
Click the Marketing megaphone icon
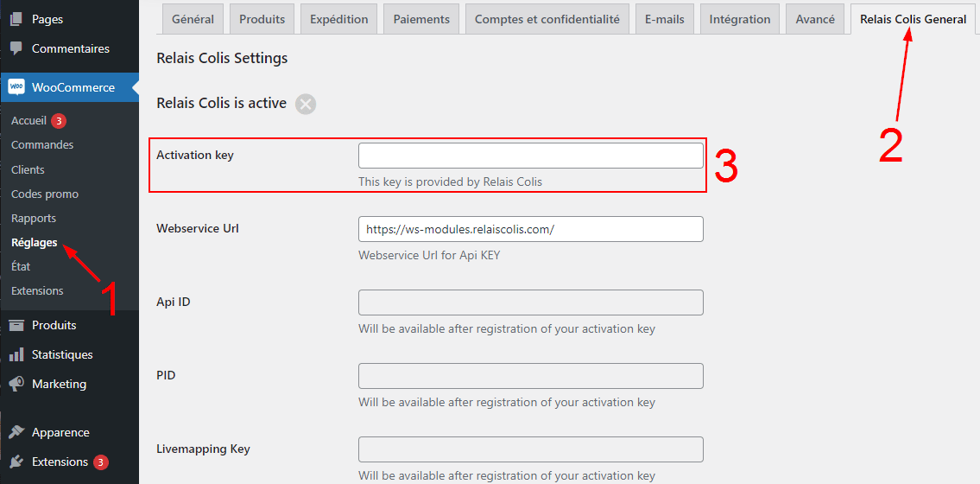click(x=16, y=384)
